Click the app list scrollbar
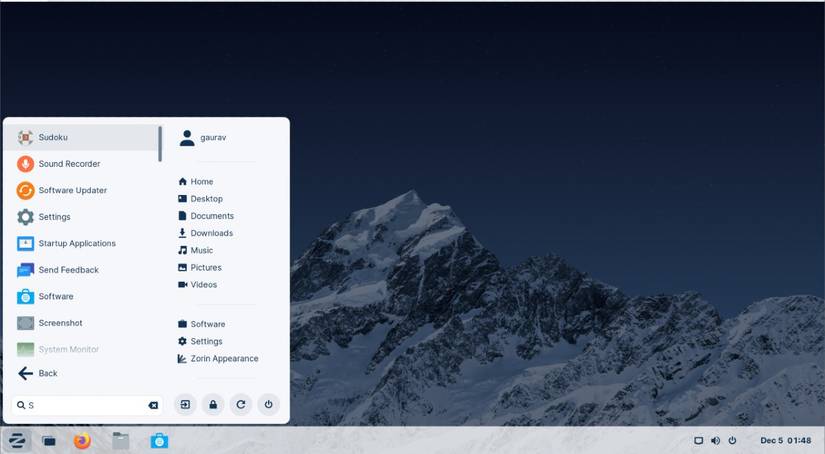The image size is (825, 454). point(160,144)
